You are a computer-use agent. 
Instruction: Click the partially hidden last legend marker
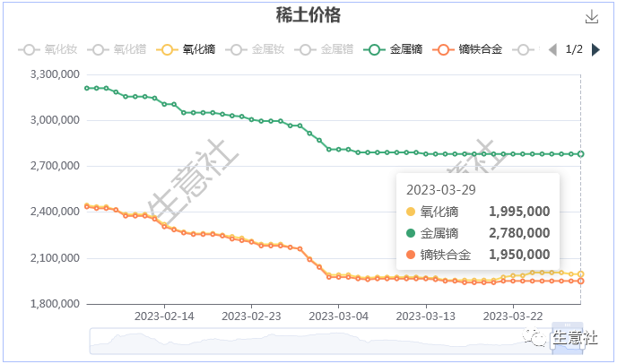[x=524, y=50]
